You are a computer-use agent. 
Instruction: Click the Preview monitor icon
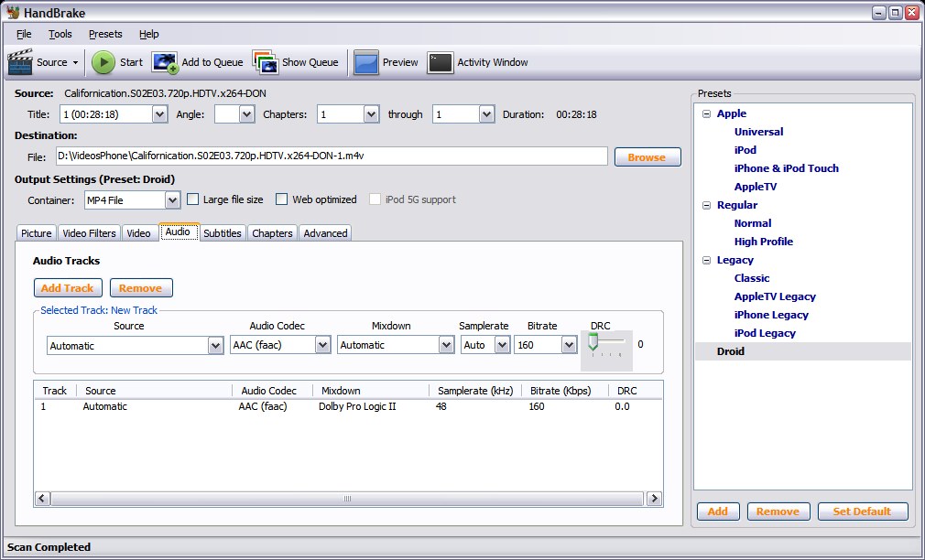(x=365, y=62)
